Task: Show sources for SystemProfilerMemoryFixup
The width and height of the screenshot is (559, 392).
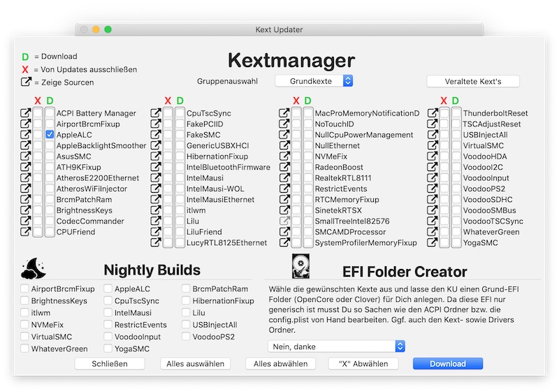Action: [284, 242]
